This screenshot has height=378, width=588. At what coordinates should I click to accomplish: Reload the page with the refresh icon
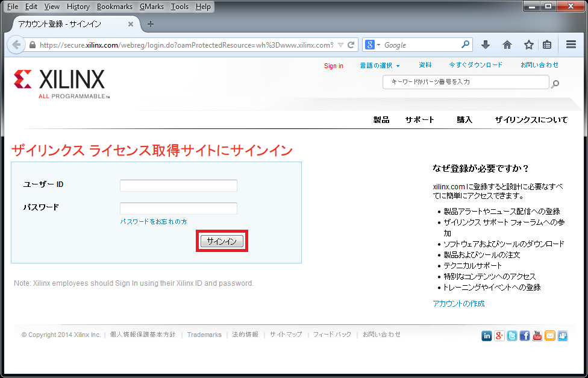coord(351,45)
